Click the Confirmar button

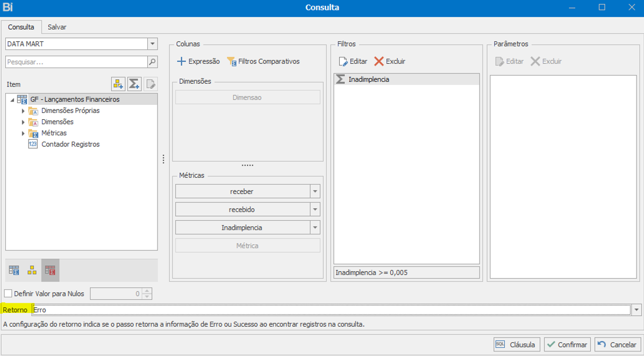coord(567,345)
